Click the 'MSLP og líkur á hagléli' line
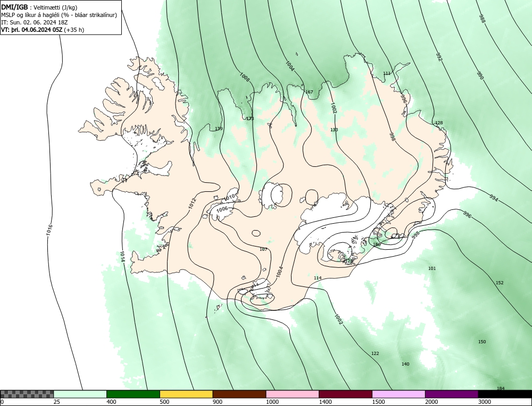This screenshot has width=532, height=406. [59, 15]
